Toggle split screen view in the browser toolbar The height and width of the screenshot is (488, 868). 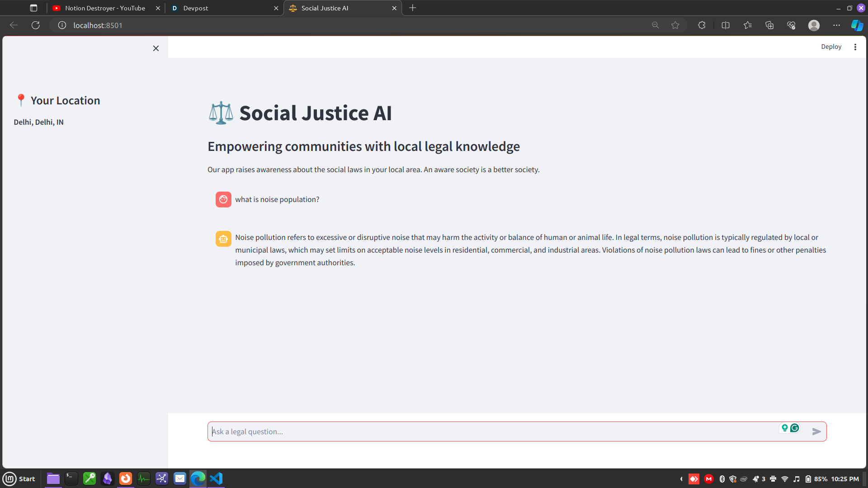726,25
